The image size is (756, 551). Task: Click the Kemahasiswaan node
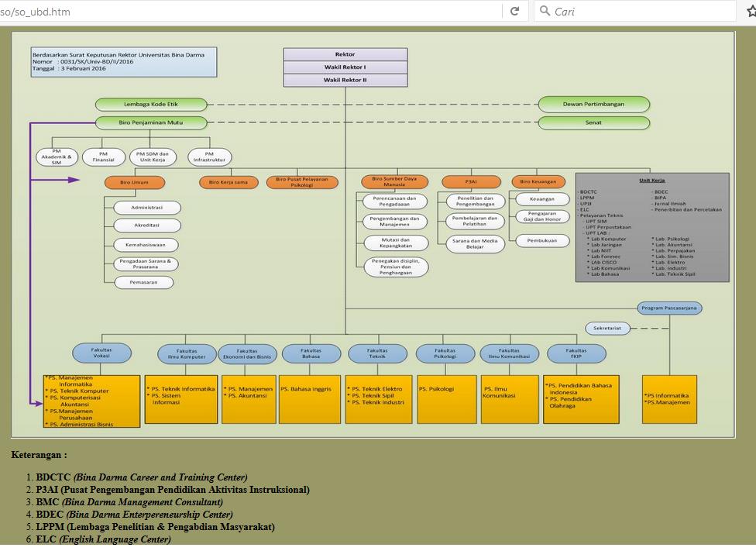tap(146, 245)
